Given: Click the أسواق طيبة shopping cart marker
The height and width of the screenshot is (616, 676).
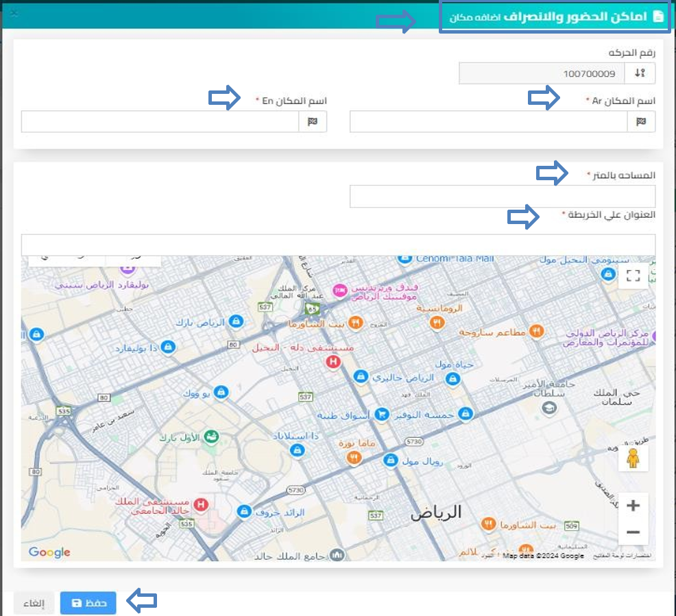Looking at the screenshot, I should tap(382, 415).
